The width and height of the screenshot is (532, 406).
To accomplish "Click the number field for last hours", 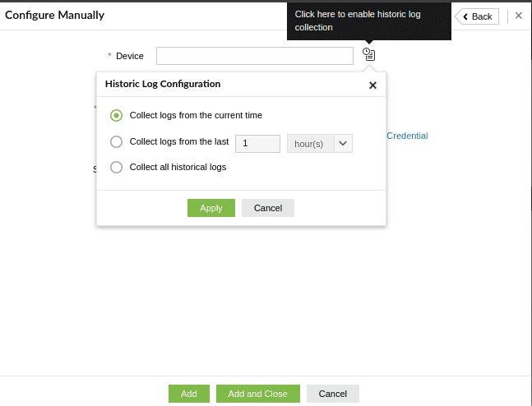I will click(x=257, y=143).
